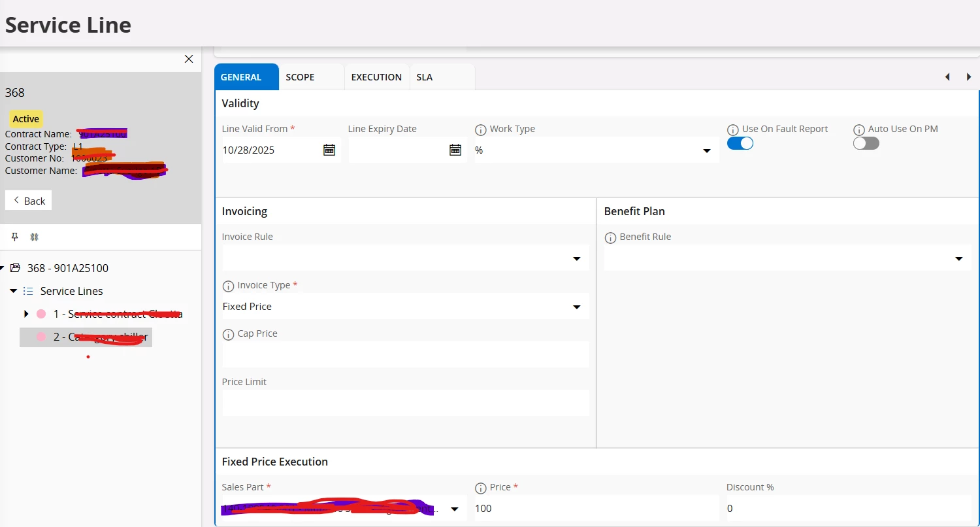The image size is (980, 527).
Task: Click the Active status badge
Action: (26, 119)
